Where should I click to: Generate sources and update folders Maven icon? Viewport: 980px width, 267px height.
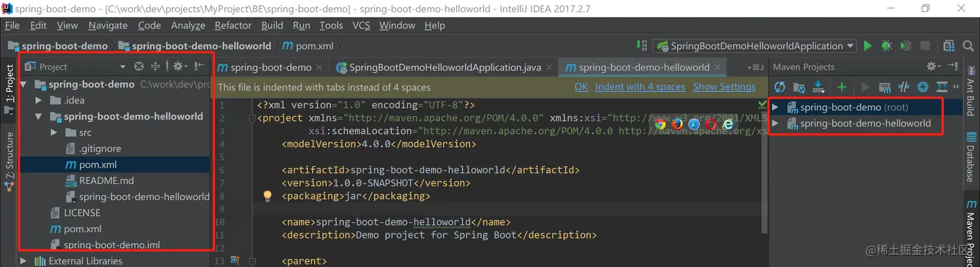[x=799, y=87]
